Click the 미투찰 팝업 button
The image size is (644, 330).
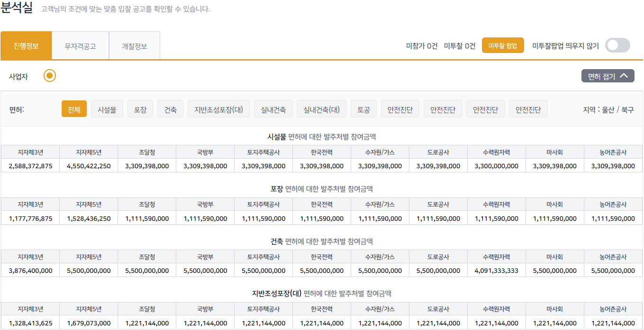(503, 45)
